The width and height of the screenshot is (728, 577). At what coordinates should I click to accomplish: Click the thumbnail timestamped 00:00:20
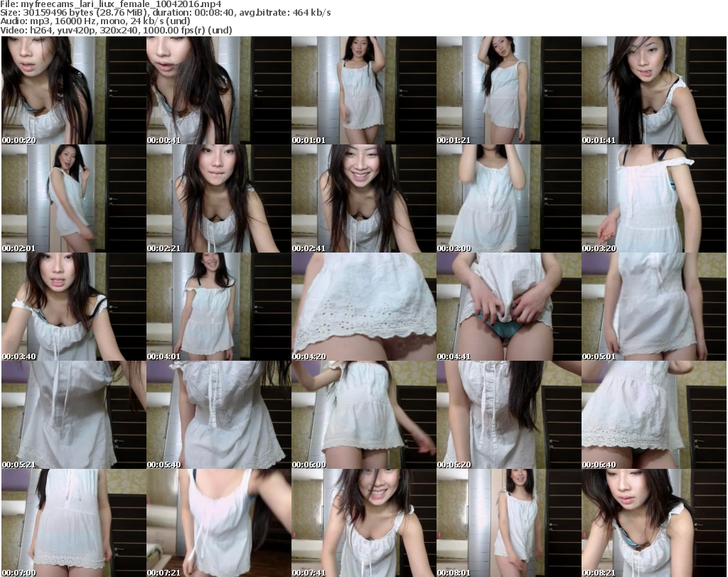coord(73,90)
